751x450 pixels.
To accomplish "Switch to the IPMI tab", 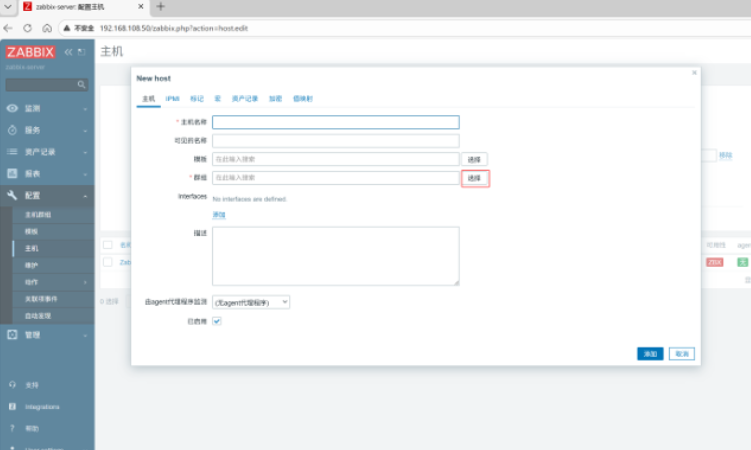I will (x=172, y=99).
